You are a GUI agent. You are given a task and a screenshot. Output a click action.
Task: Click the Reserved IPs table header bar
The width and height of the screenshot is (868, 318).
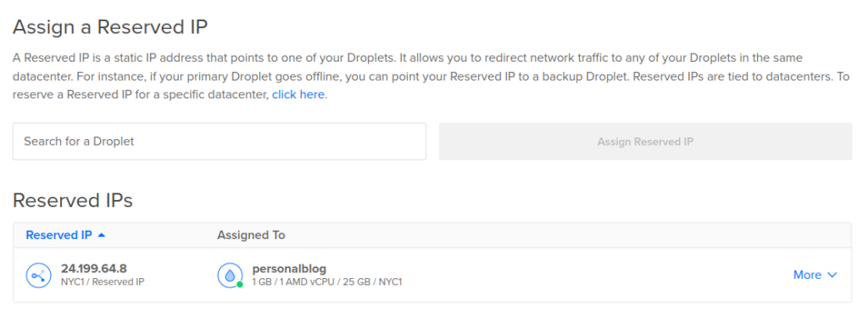[x=432, y=235]
